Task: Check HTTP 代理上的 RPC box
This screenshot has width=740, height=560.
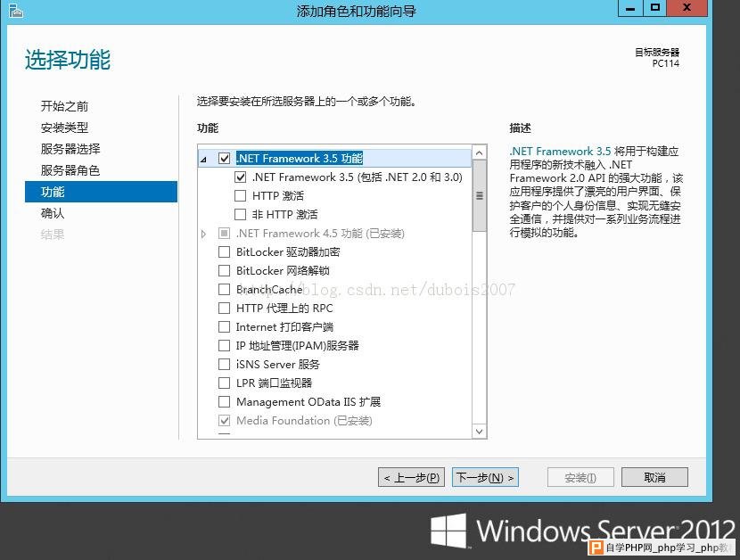Action: click(x=224, y=308)
